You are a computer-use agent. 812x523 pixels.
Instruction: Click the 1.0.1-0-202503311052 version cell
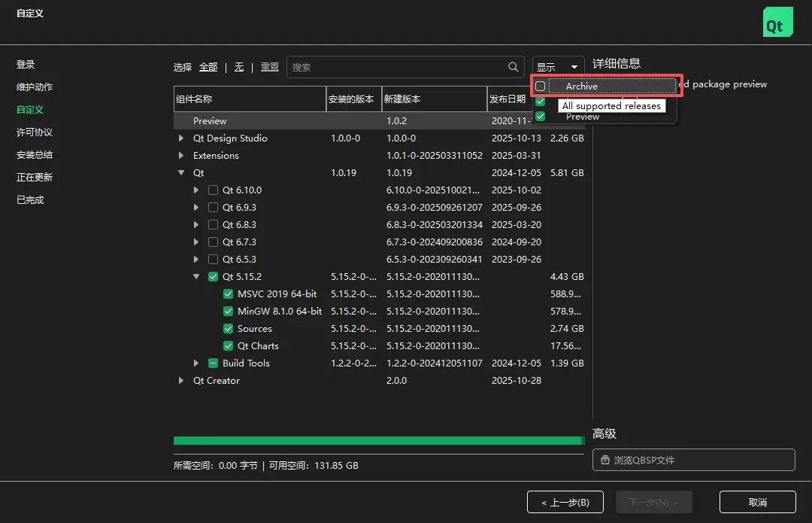(x=435, y=156)
